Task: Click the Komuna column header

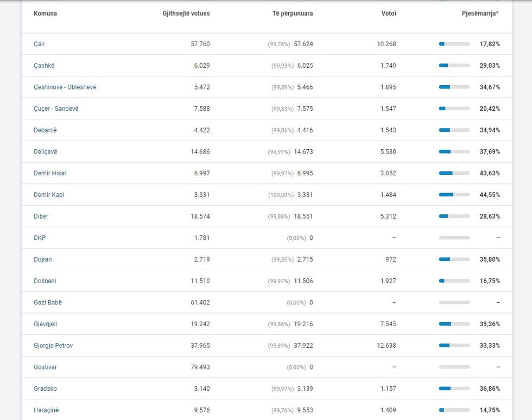Action: tap(45, 14)
